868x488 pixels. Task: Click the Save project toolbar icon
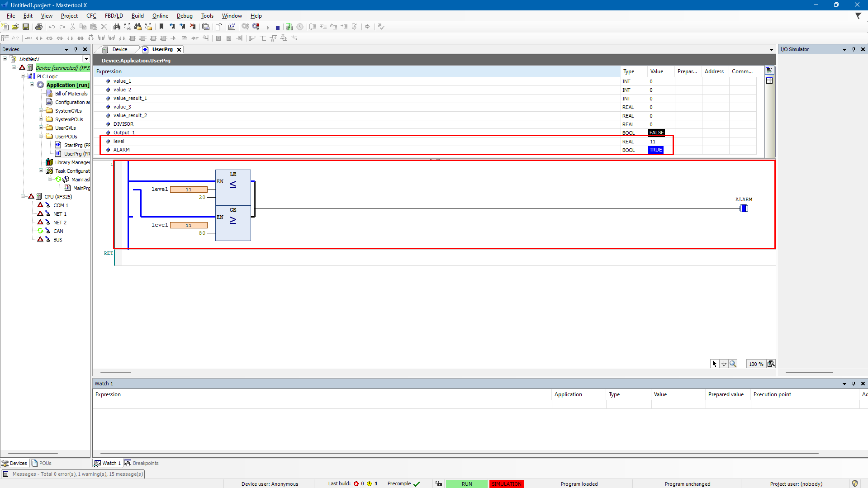coord(26,27)
